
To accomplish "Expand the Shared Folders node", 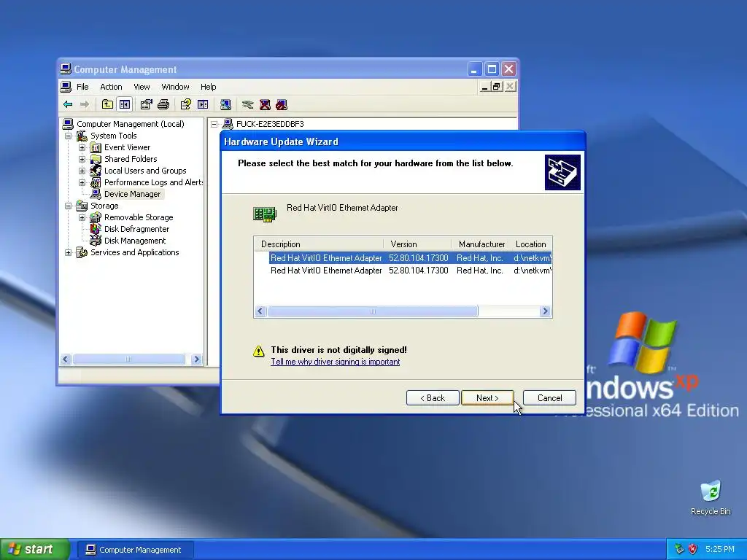I will coord(82,159).
